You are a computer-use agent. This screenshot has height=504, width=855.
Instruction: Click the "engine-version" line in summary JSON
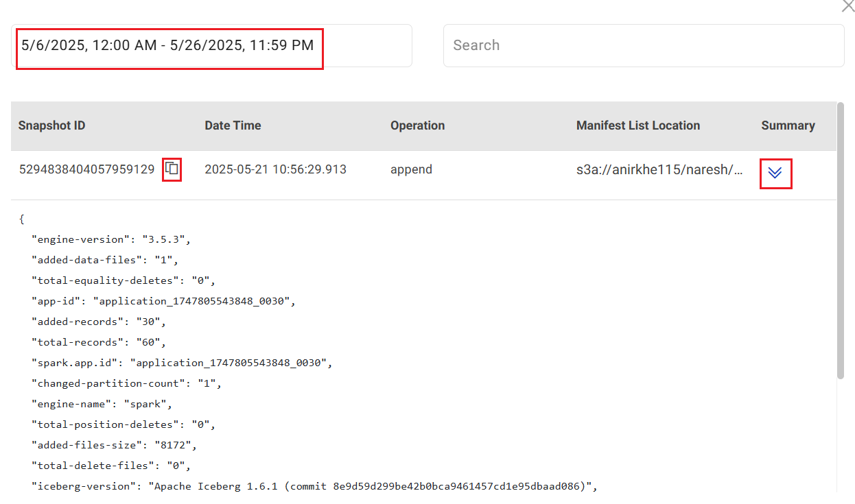point(110,239)
